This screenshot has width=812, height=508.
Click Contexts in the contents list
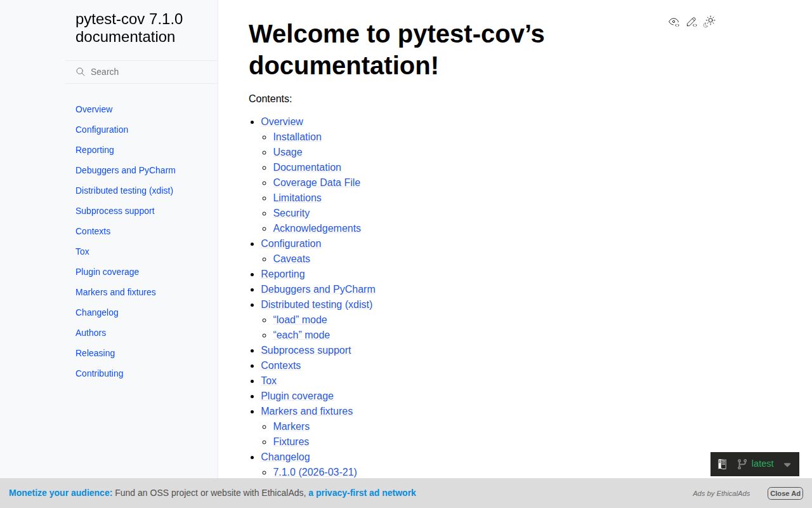(x=280, y=365)
